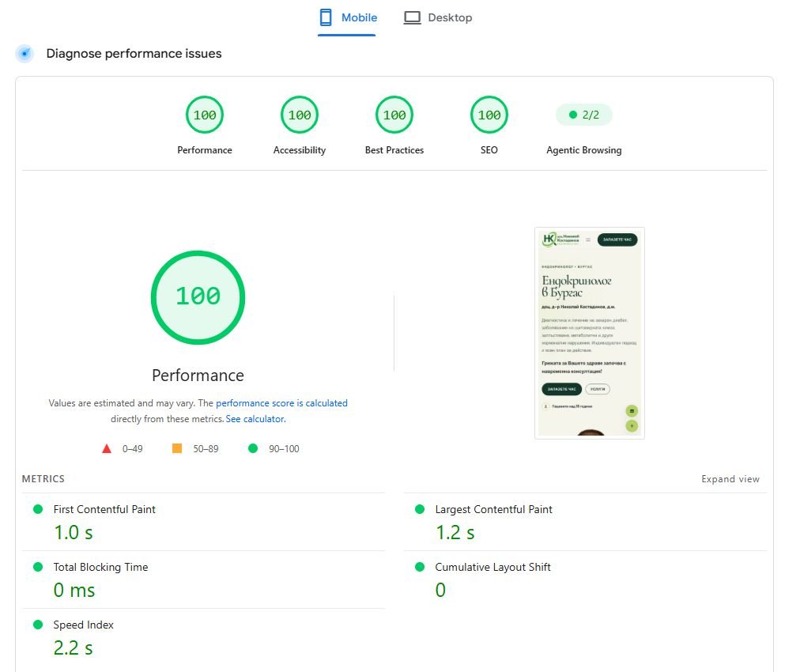Select the Best Practices score gauge
Screen dimensions: 785x672
click(x=394, y=115)
